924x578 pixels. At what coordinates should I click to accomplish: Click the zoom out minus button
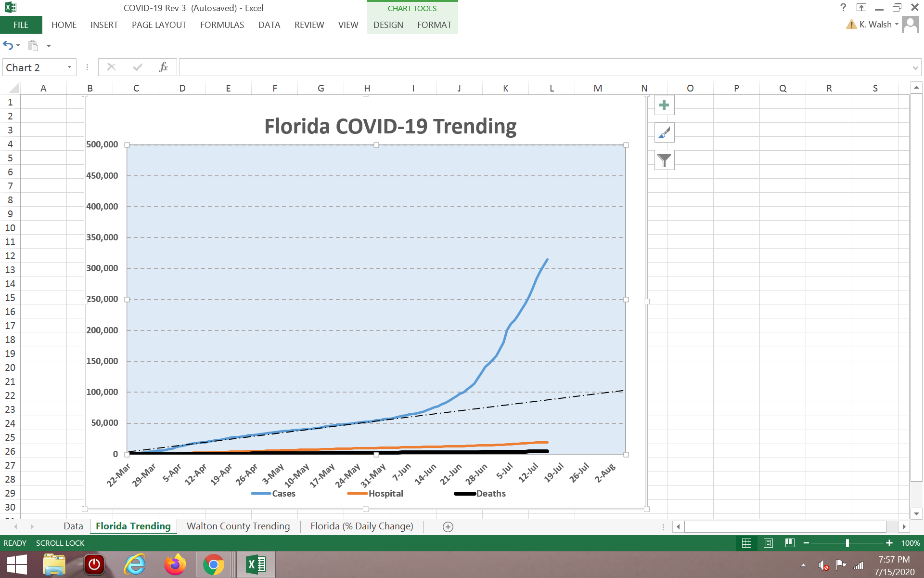[806, 543]
